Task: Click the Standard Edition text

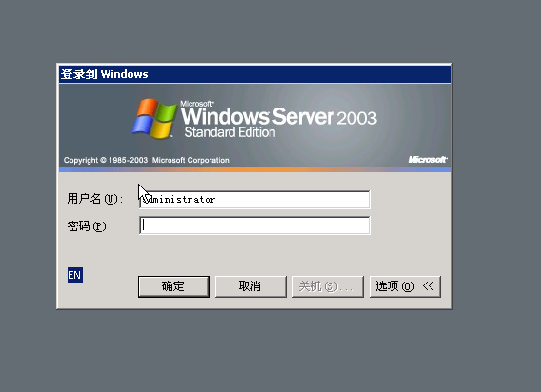Action: (x=230, y=132)
